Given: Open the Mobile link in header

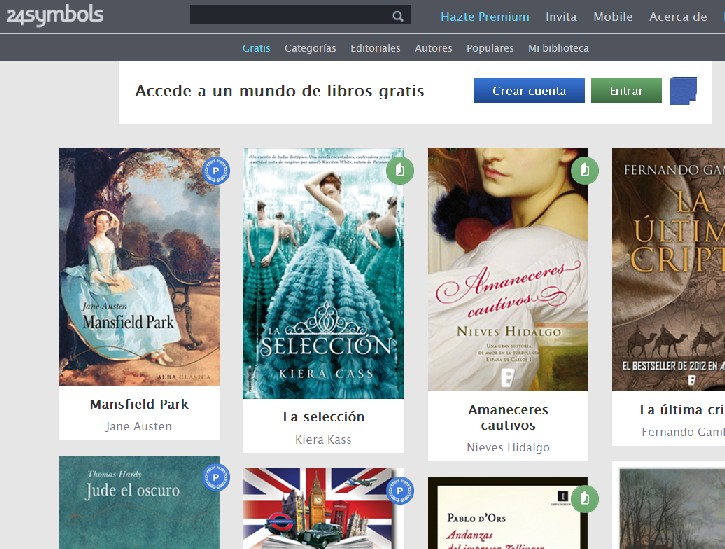Looking at the screenshot, I should click(x=612, y=16).
